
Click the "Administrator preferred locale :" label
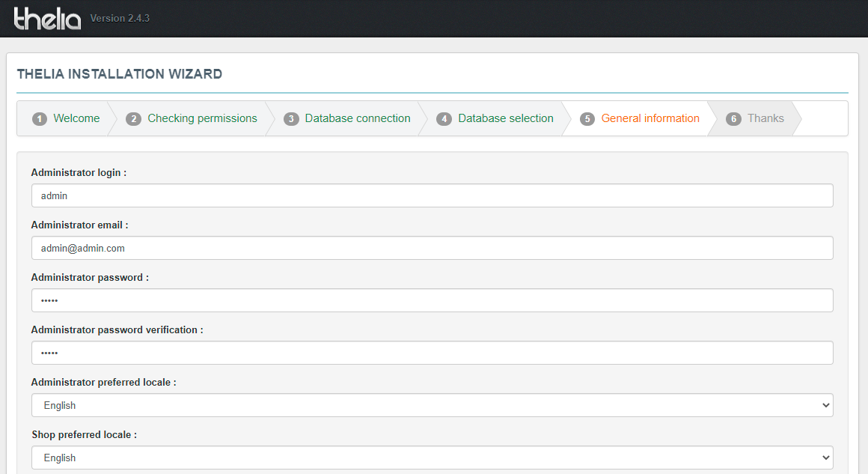click(x=103, y=383)
